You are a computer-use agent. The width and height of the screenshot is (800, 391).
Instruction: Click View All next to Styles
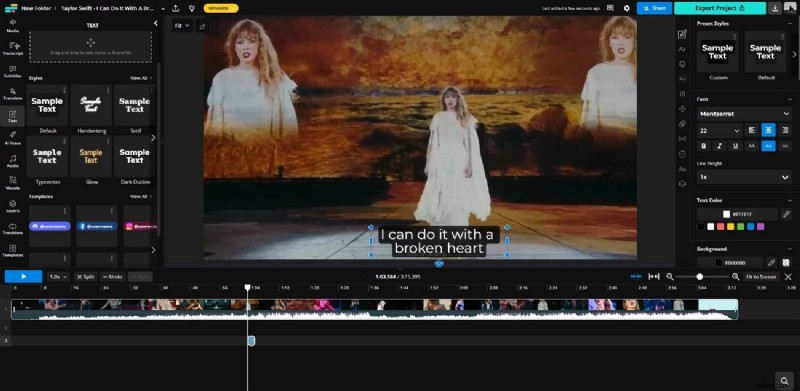[x=140, y=78]
